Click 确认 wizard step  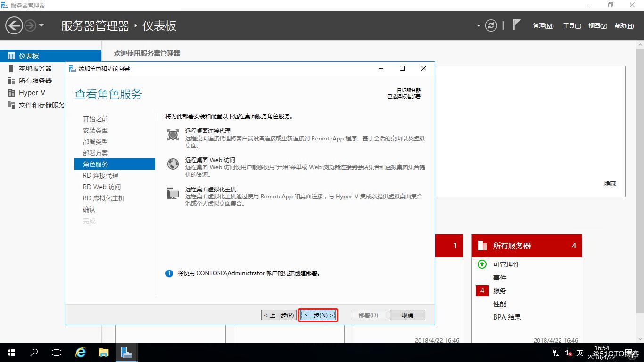pyautogui.click(x=89, y=210)
